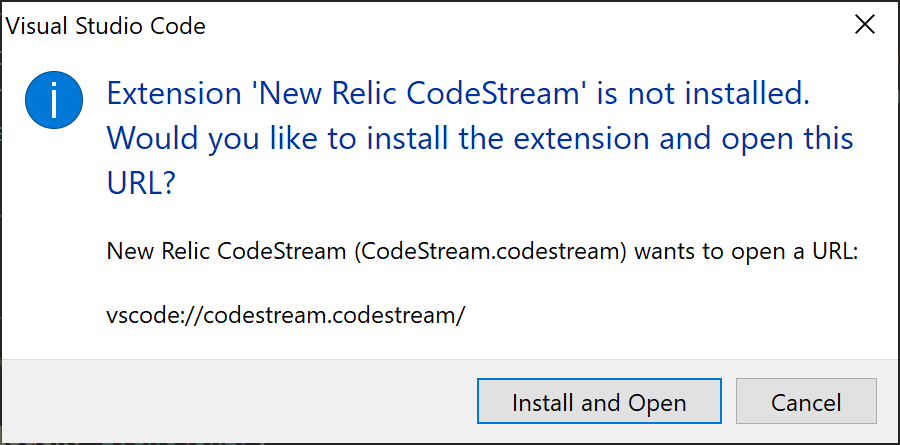Click the Install and Open button
The height and width of the screenshot is (445, 900).
pos(599,401)
